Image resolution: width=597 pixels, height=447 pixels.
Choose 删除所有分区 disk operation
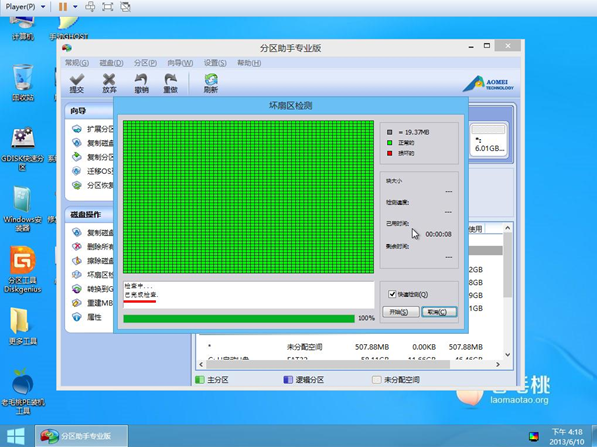pyautogui.click(x=93, y=246)
